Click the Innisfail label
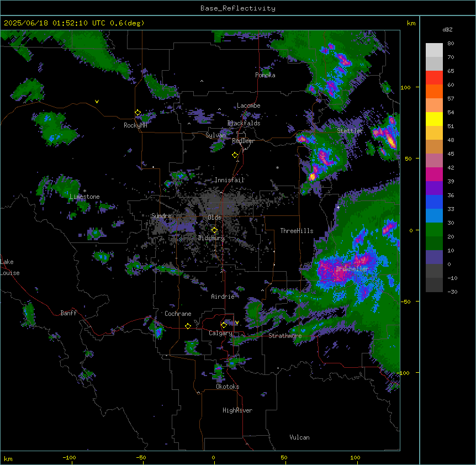This screenshot has height=465, width=476. coord(230,180)
